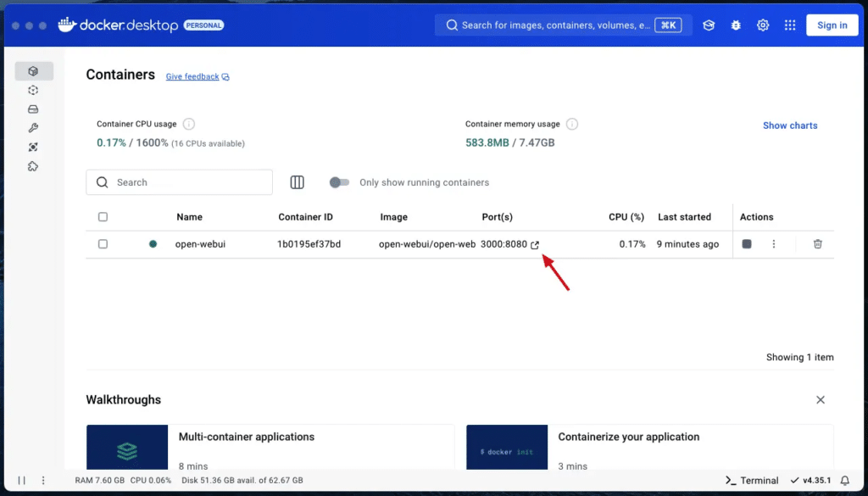Open the status bar more options icon
The image size is (868, 496).
(x=43, y=481)
